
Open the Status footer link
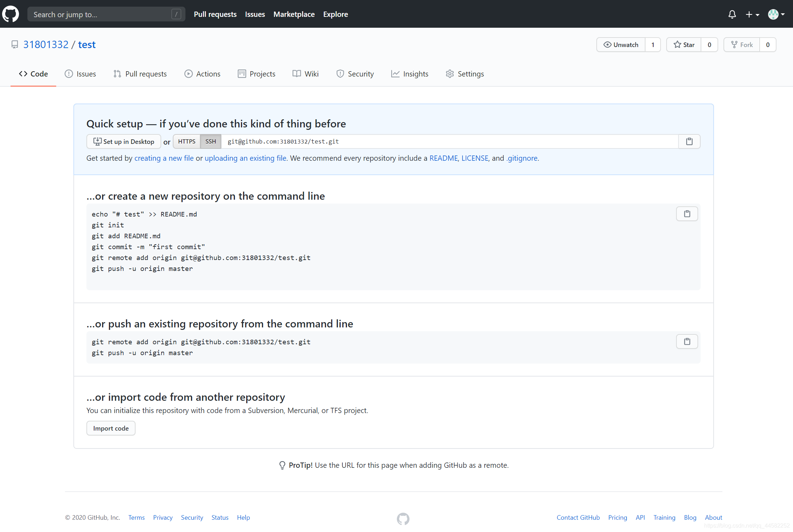coord(220,518)
